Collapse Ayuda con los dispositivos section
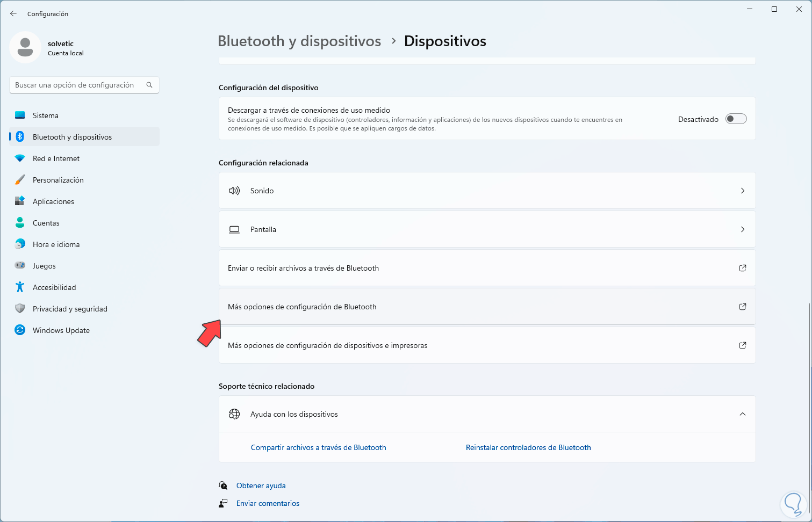 (x=742, y=414)
